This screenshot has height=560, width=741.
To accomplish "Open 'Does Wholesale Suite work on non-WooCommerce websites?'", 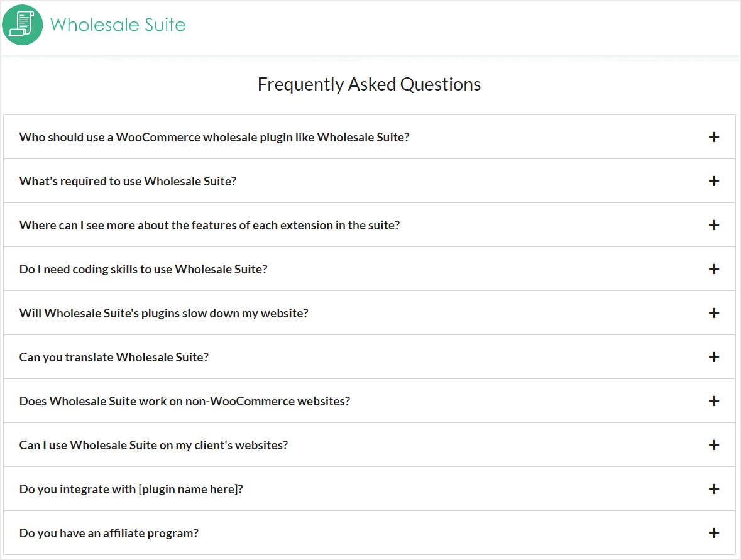I will coord(370,401).
